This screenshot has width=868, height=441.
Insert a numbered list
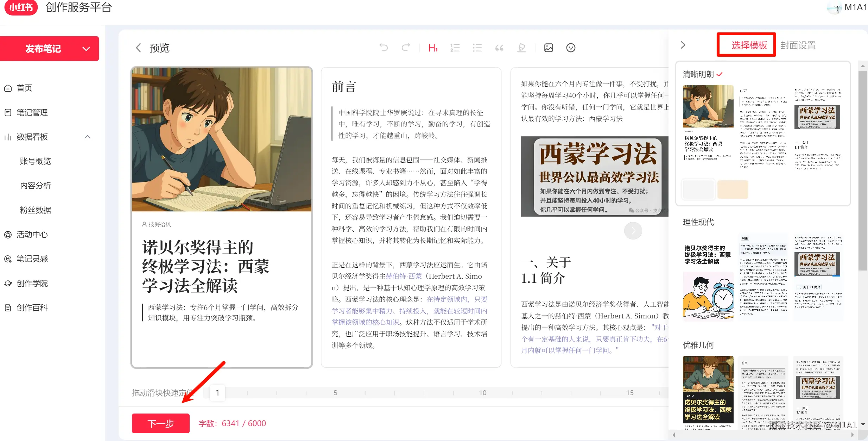[x=455, y=48]
